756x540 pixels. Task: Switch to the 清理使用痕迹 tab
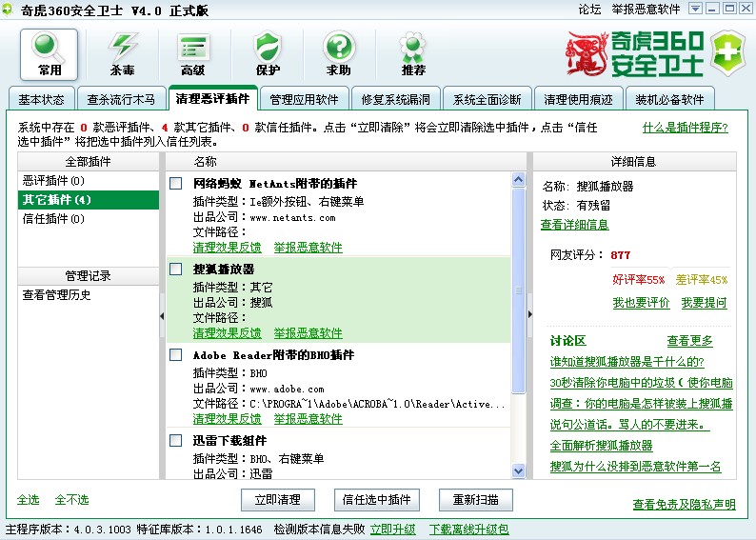tap(578, 99)
